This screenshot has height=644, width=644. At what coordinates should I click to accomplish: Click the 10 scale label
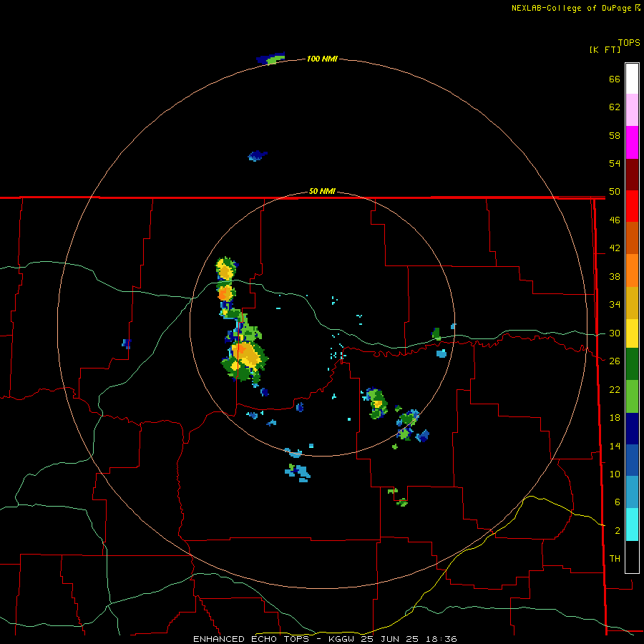[x=615, y=474]
